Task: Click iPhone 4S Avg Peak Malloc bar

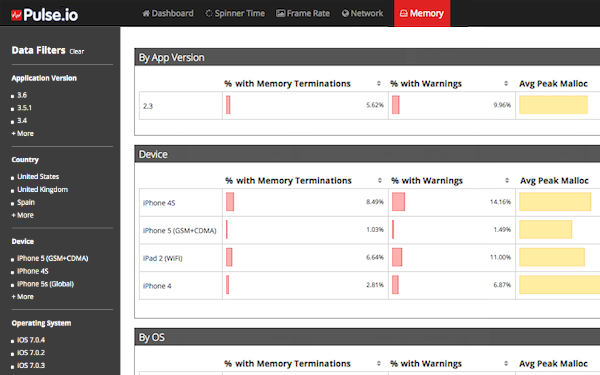Action: pos(555,202)
